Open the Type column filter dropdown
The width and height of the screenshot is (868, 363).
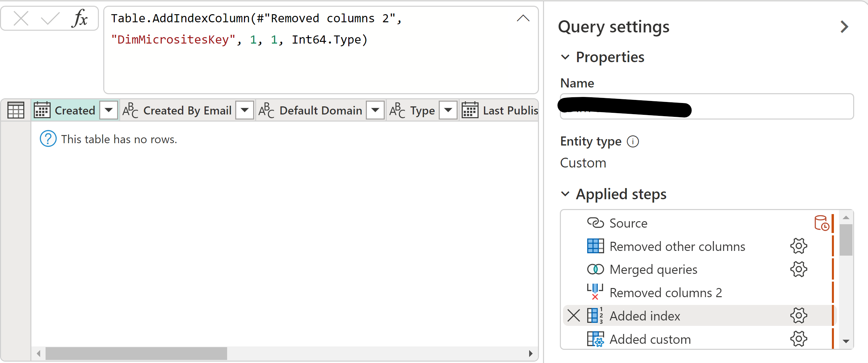[448, 110]
